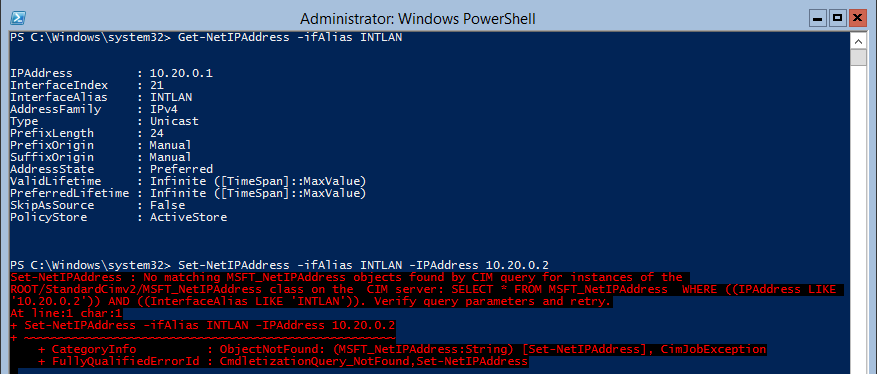Screen dimensions: 877x374
Task: Click the scrollbar track below the thumb
Action: tap(858, 218)
